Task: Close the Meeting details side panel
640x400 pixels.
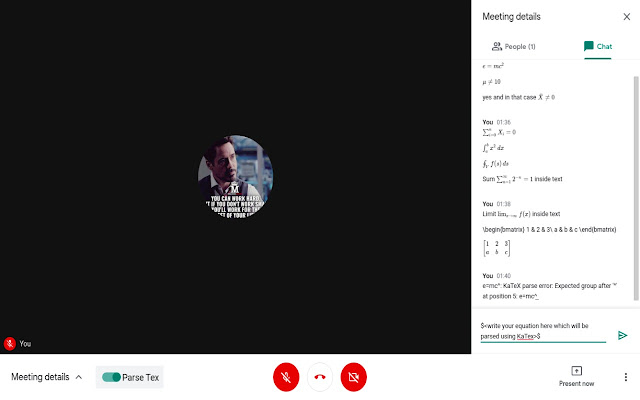Action: 627,17
